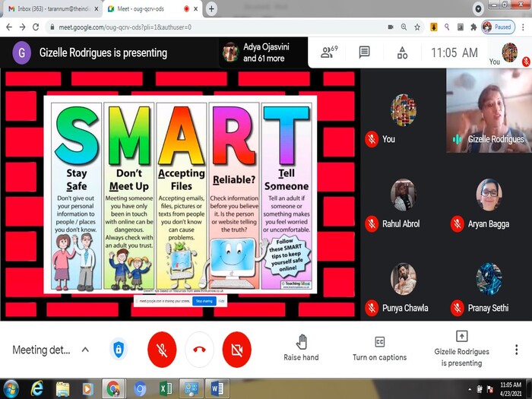532x399 pixels.
Task: Click the pink magnifier extension icon
Action: [447, 27]
